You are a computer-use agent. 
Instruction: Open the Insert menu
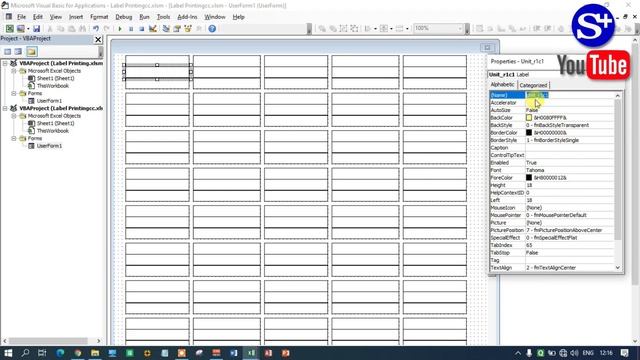click(x=76, y=17)
